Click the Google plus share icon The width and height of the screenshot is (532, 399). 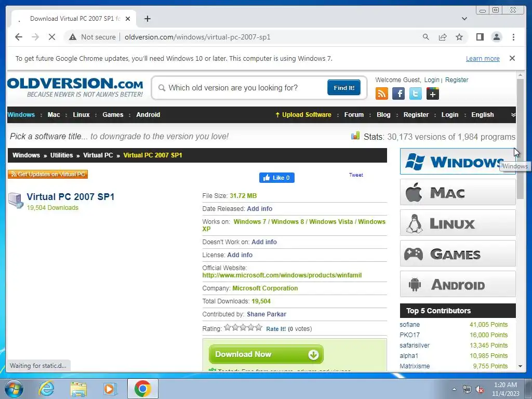click(x=433, y=94)
